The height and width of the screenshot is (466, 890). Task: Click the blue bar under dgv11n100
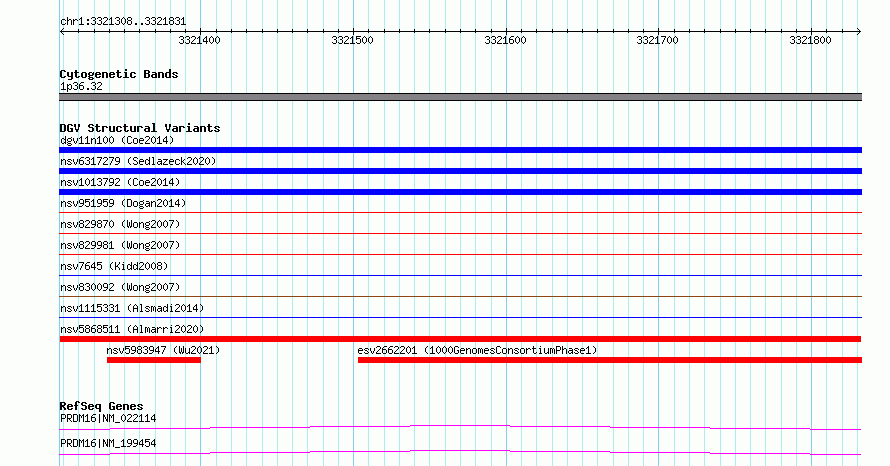click(x=460, y=150)
